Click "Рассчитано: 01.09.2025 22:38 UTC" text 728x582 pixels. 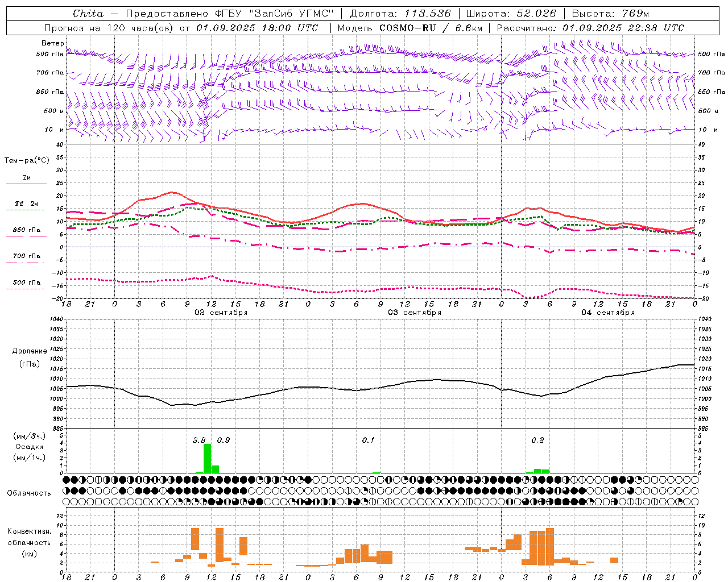pyautogui.click(x=590, y=28)
